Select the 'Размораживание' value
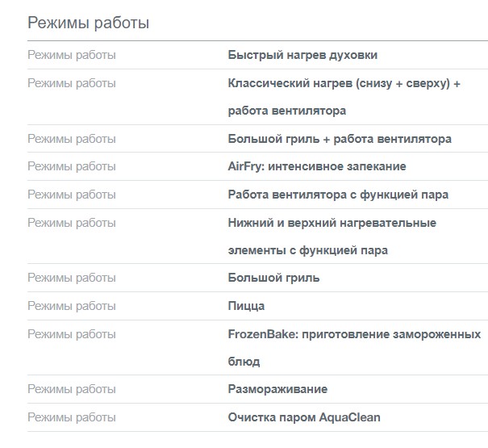The width and height of the screenshot is (488, 448). click(277, 389)
